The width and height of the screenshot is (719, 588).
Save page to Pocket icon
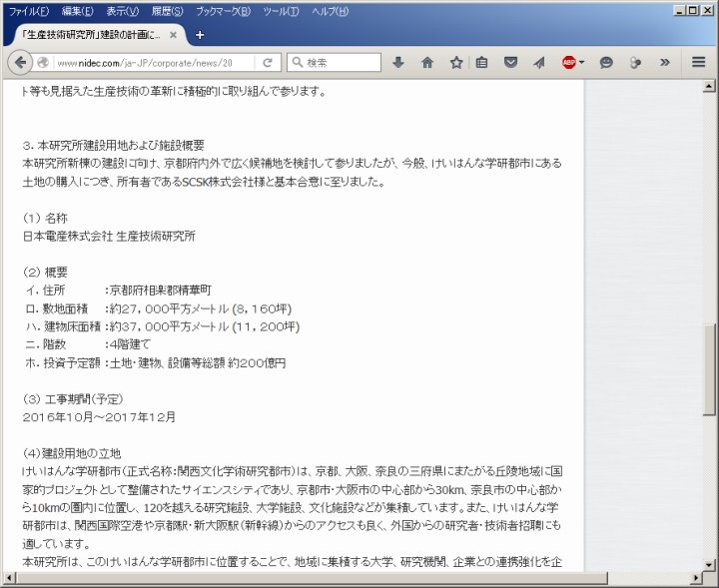coord(511,62)
